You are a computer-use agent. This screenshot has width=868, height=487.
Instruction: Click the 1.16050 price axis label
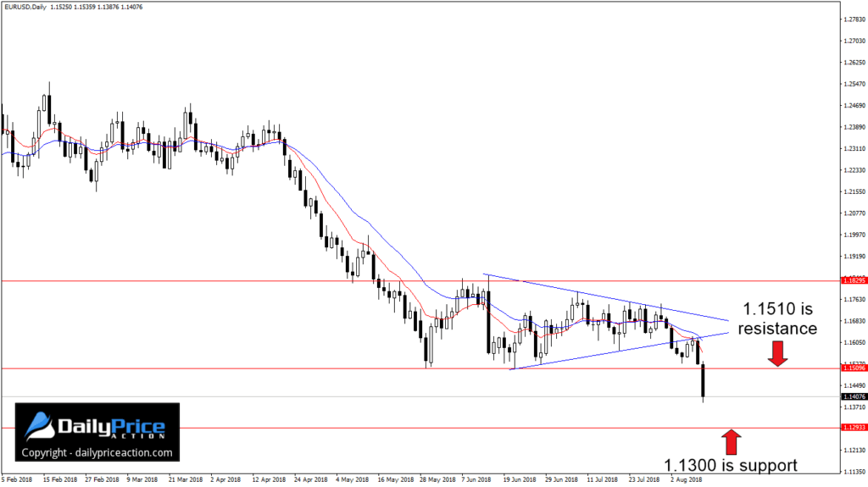click(854, 342)
